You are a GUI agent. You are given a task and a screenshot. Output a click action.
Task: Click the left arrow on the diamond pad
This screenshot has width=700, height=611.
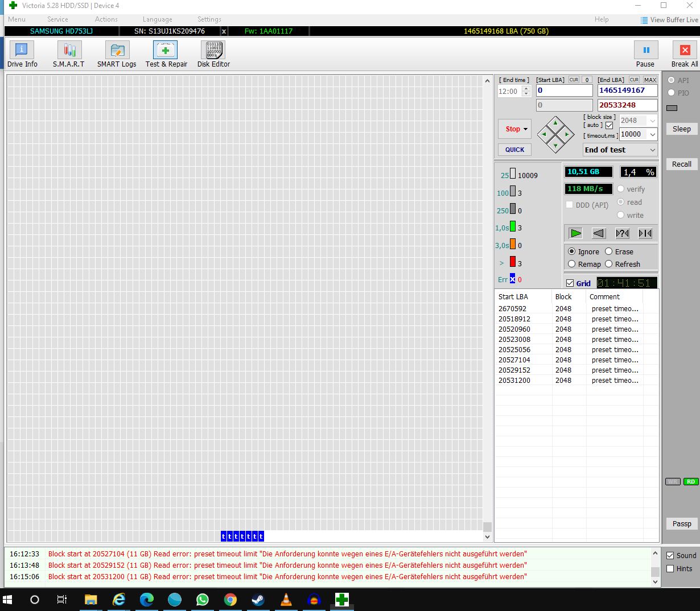[545, 135]
